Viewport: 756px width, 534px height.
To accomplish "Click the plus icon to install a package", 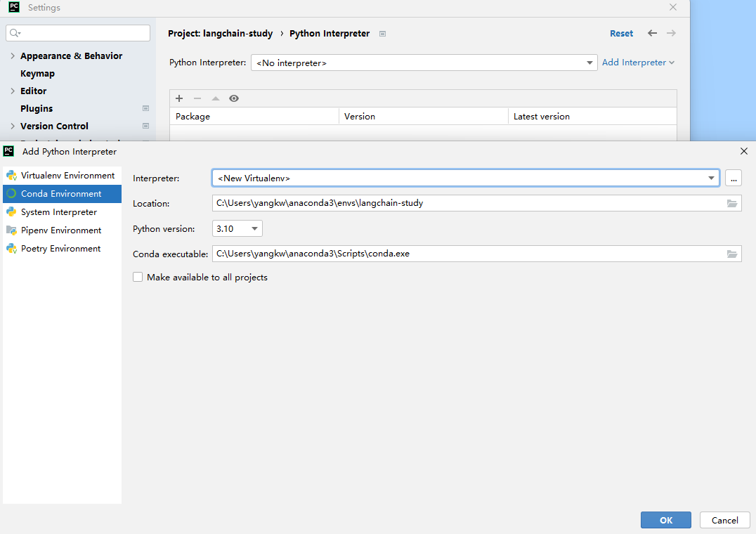I will click(179, 98).
